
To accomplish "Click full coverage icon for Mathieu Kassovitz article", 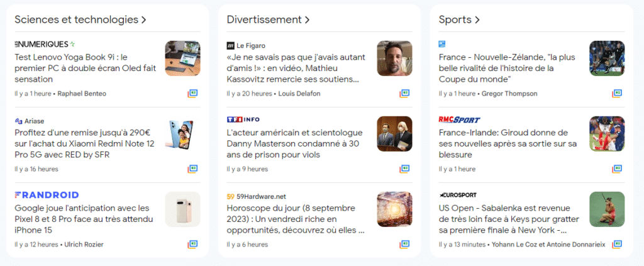I will 404,94.
